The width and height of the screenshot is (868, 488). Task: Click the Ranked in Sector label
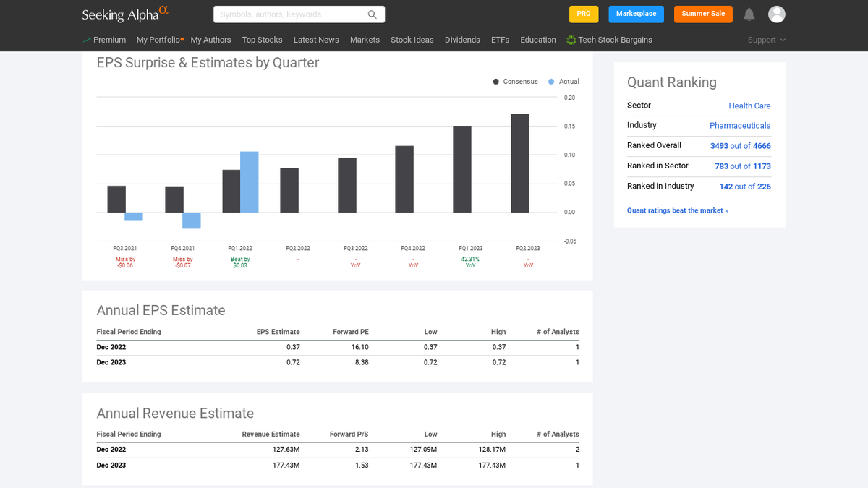click(x=658, y=166)
